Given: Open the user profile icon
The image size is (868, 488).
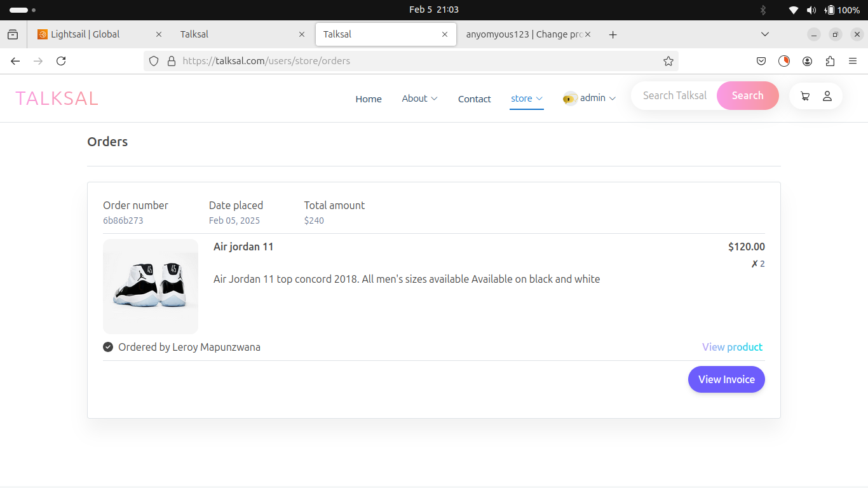Looking at the screenshot, I should (x=827, y=97).
